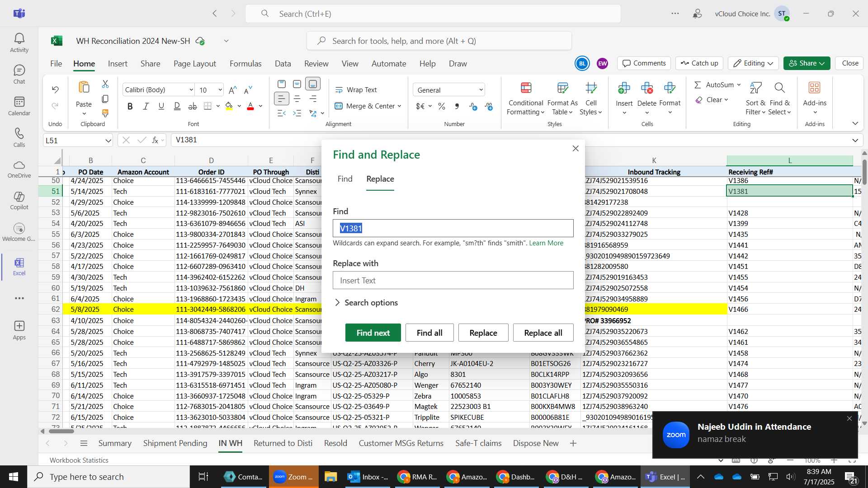
Task: Open Format As Table gallery
Action: tap(562, 99)
